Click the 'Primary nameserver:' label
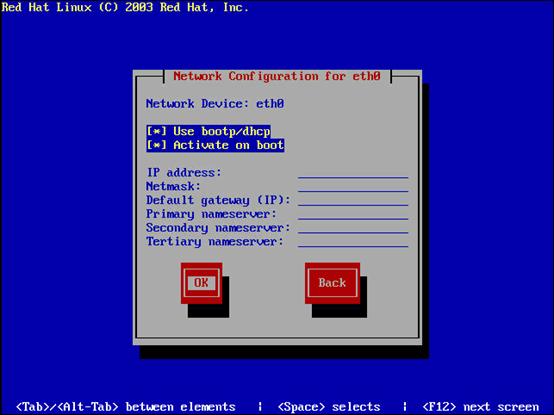The width and height of the screenshot is (554, 415). [x=211, y=214]
